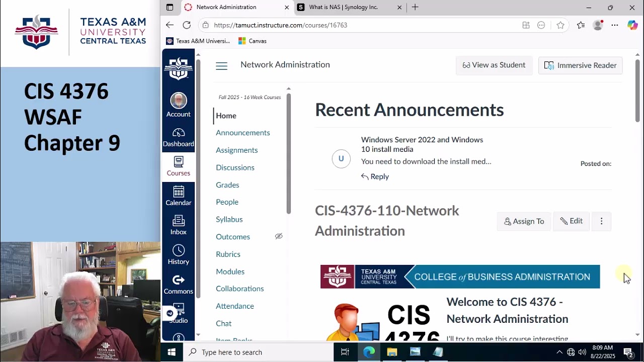Close the What is NAS Synology tab
Screen dimensions: 644x362
point(399,7)
